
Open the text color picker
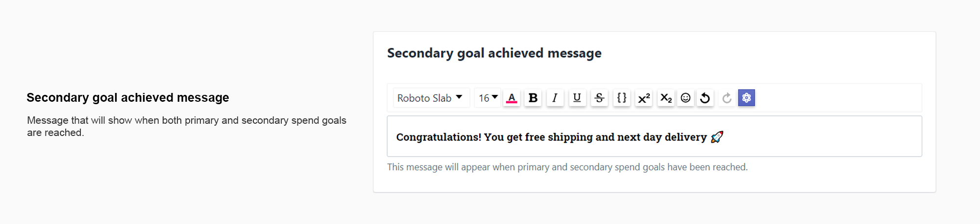(x=512, y=98)
